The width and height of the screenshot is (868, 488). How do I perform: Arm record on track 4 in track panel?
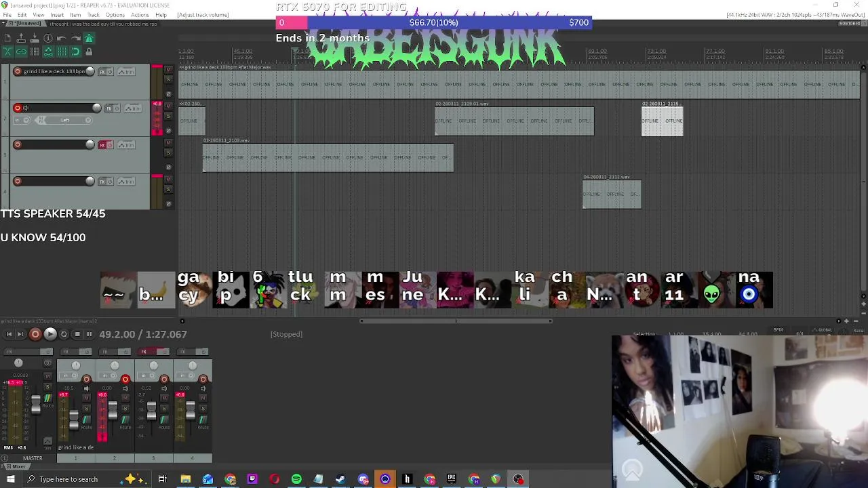[x=18, y=181]
